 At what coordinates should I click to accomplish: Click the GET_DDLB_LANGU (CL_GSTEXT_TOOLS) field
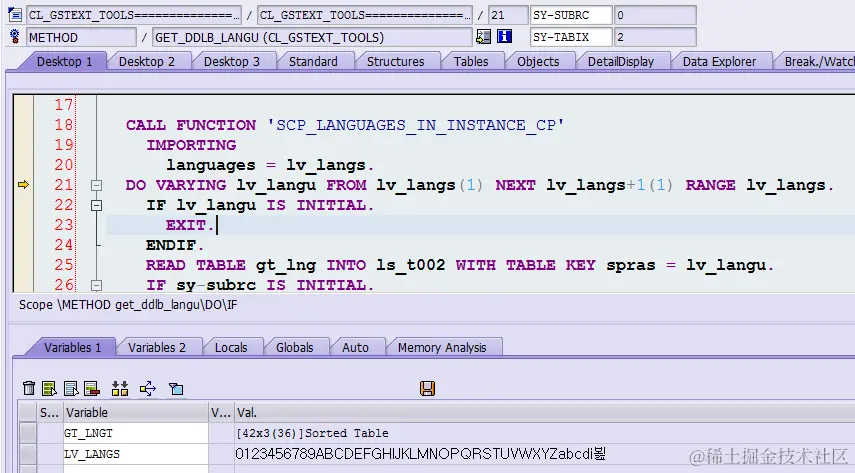[x=312, y=37]
